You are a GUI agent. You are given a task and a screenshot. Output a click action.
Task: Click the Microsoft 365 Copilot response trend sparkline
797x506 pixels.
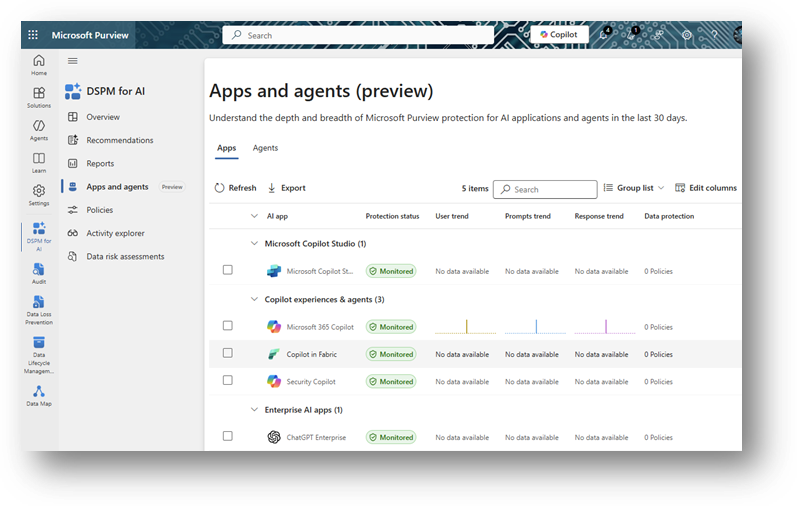pos(605,326)
